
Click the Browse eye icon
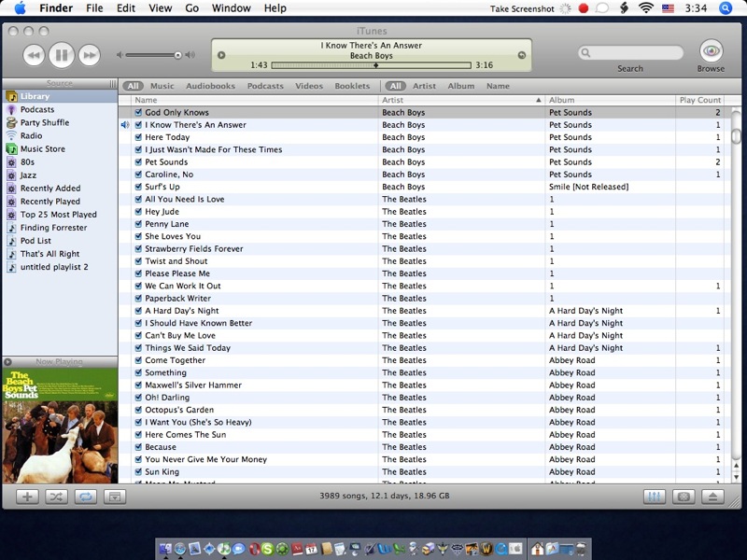click(711, 51)
